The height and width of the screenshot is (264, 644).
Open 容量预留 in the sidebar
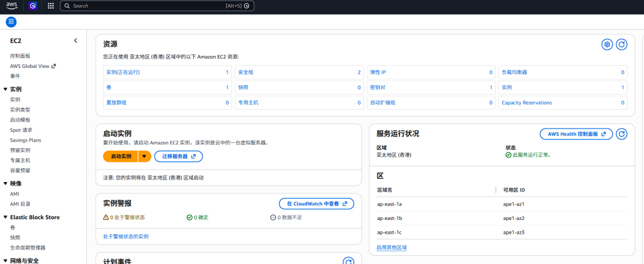[x=20, y=170]
